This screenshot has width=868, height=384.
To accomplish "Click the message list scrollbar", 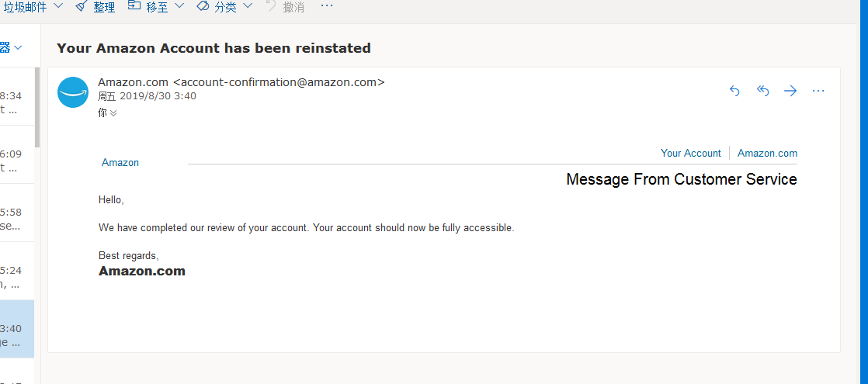I will click(37, 107).
